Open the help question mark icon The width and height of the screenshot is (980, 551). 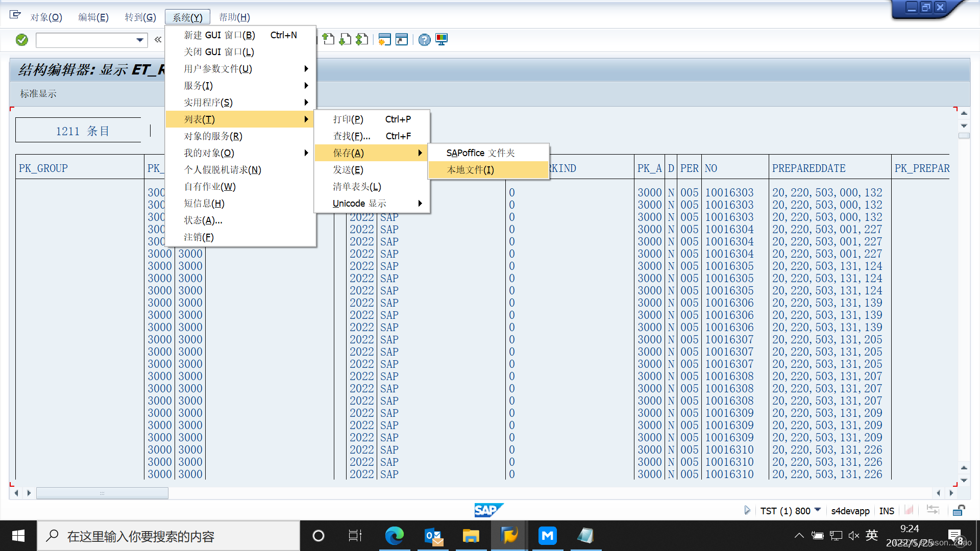pyautogui.click(x=424, y=39)
